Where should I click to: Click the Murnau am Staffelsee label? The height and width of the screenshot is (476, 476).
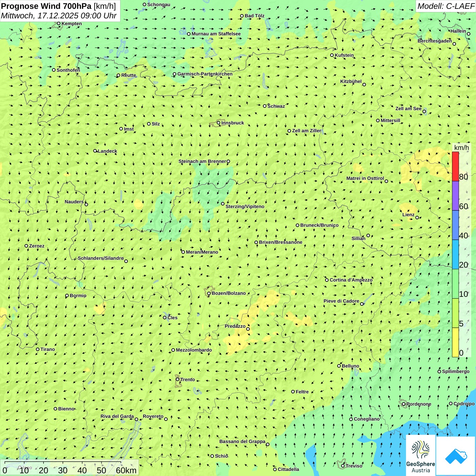pos(216,34)
